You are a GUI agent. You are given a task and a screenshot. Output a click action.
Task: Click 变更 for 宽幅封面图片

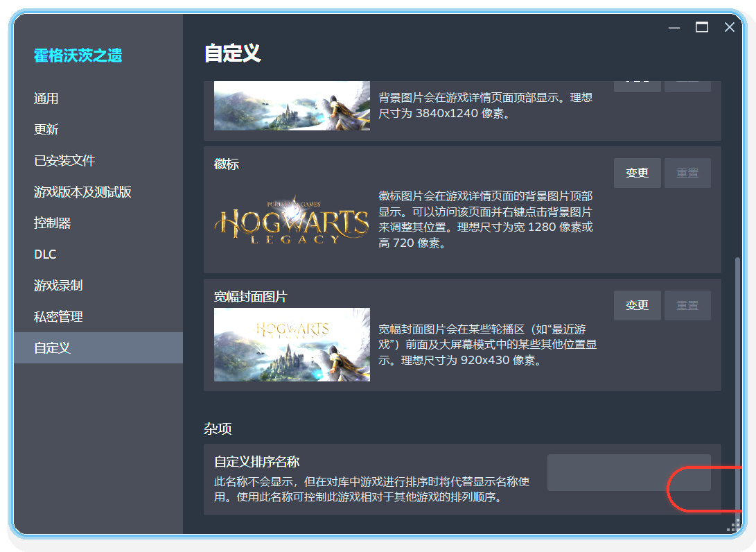click(637, 305)
